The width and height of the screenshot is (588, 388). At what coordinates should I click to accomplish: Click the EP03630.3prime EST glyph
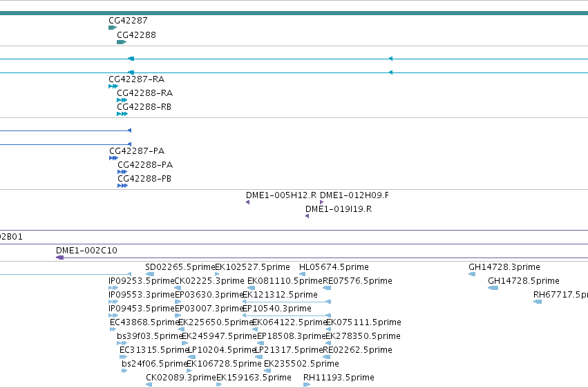tap(178, 302)
